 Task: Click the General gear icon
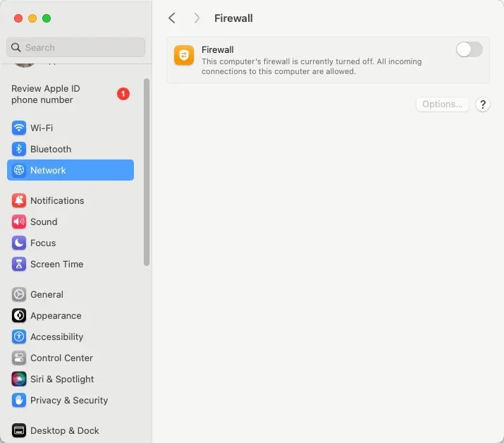[19, 294]
